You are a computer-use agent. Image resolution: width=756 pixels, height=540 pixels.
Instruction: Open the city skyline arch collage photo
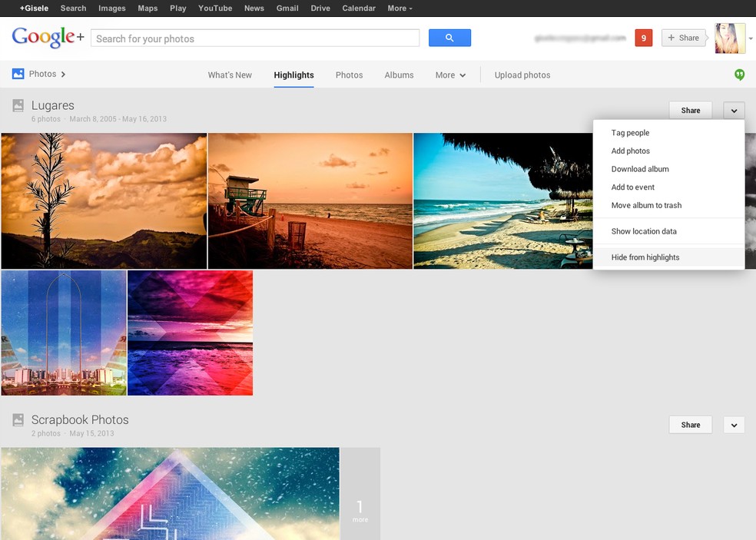click(x=64, y=333)
